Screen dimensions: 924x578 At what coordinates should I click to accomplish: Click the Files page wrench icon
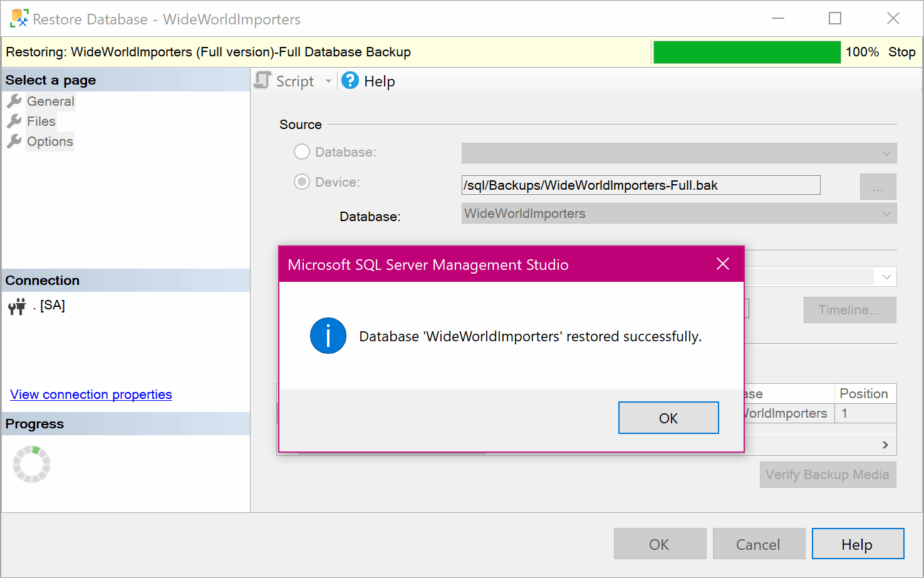[15, 121]
